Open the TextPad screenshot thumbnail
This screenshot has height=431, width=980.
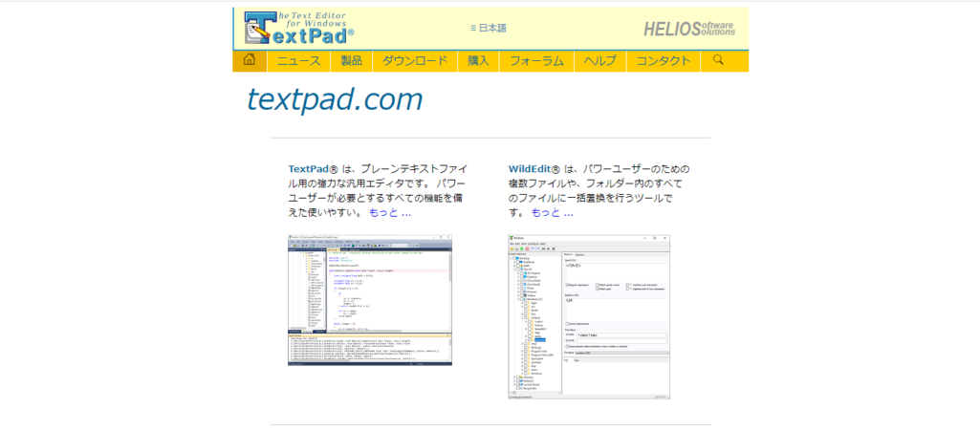point(370,300)
